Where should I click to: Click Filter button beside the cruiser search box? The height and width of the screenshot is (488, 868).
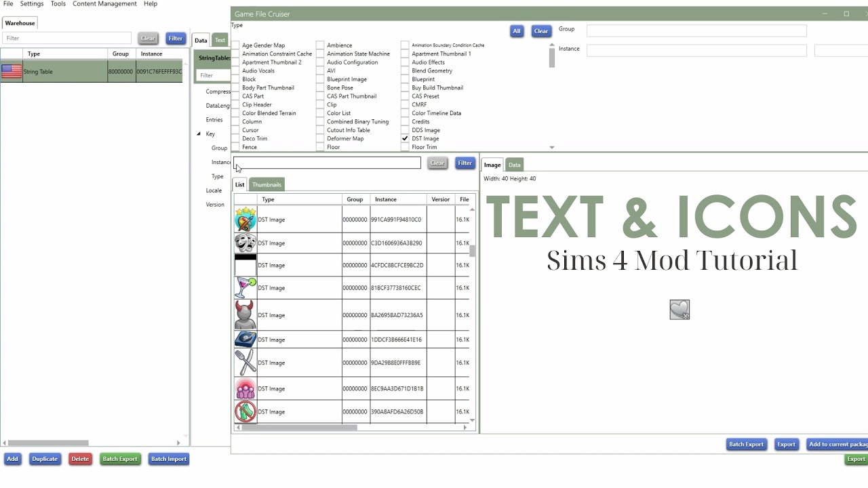(x=465, y=163)
